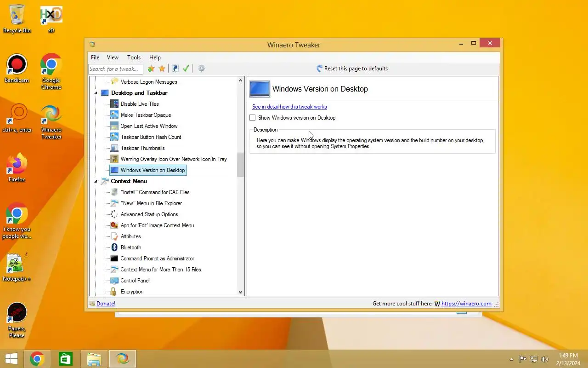Viewport: 588px width, 368px height.
Task: Click the Attributes tweak icon
Action: click(114, 236)
